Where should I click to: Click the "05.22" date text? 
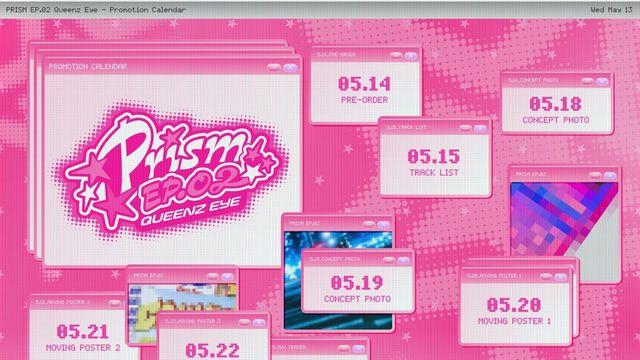click(x=212, y=351)
